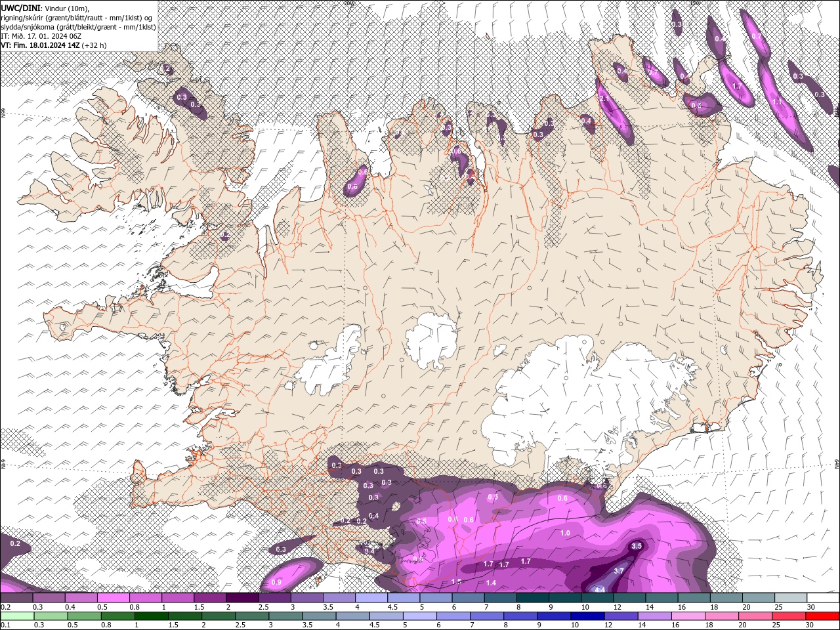Click the valid time 'VT: Fim. 18.01.2024 14Z'

pos(41,45)
